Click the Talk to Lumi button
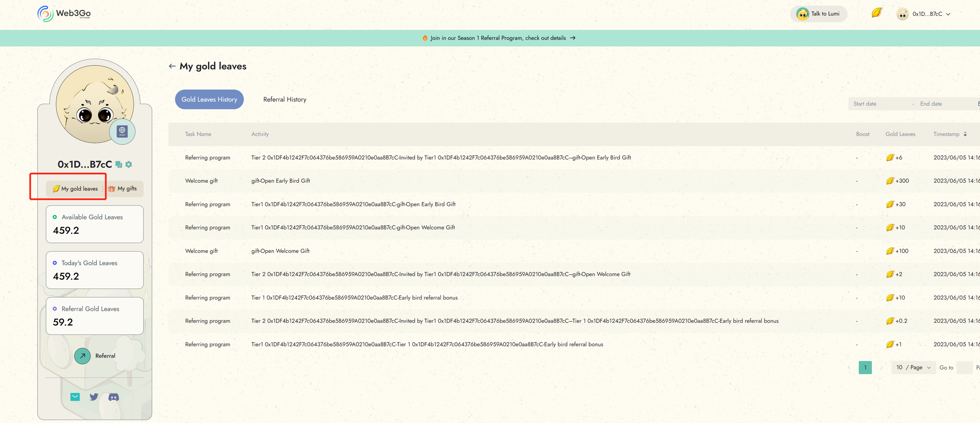This screenshot has height=423, width=980. (819, 14)
